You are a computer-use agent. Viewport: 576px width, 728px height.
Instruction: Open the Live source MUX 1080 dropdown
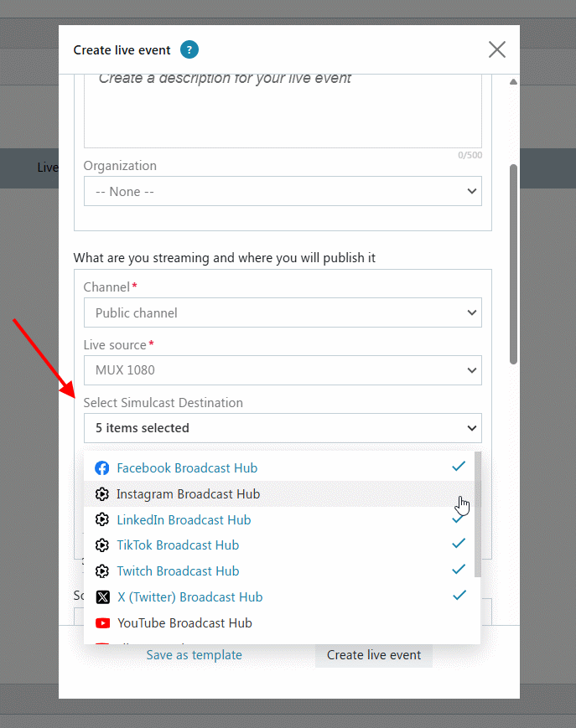pos(283,370)
